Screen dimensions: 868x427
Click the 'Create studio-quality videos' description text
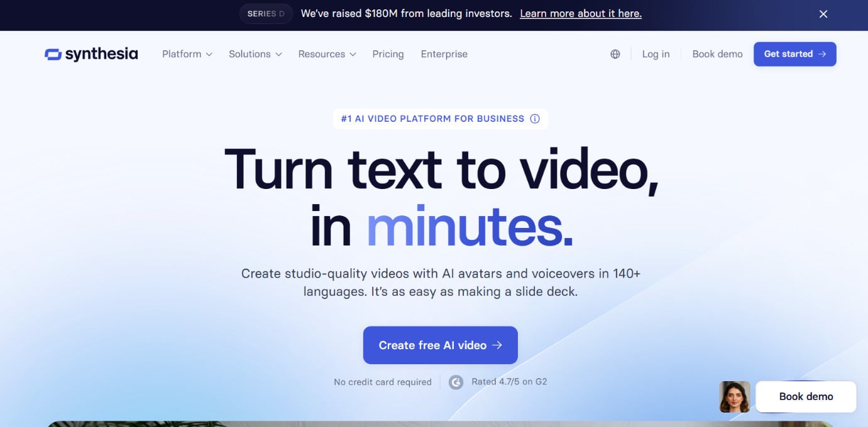click(x=441, y=283)
